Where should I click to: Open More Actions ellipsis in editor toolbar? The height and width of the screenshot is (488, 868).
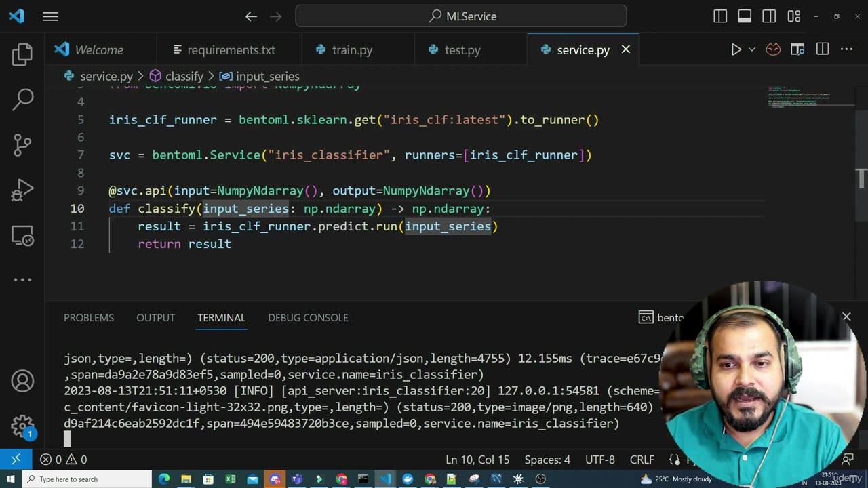(x=846, y=49)
